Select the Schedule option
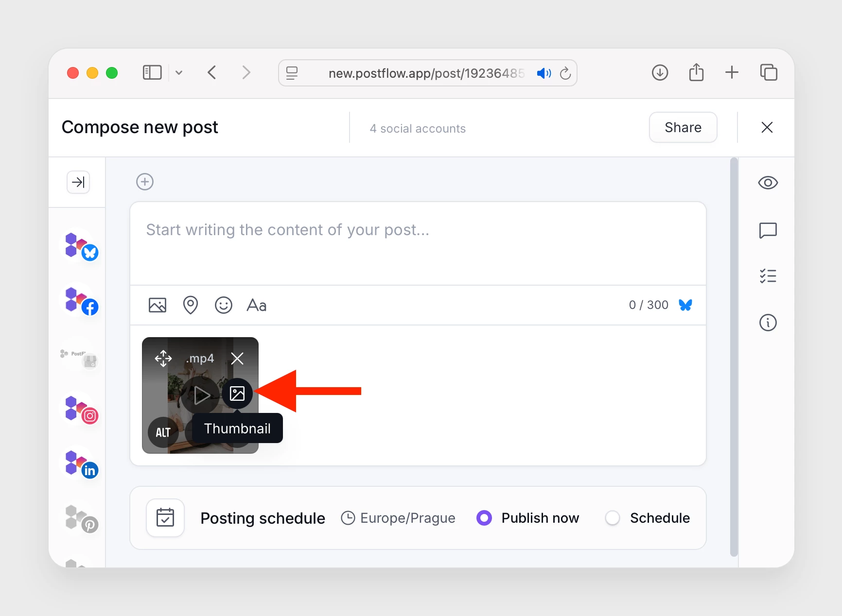Screen dimensions: 842x616 pyautogui.click(x=612, y=518)
